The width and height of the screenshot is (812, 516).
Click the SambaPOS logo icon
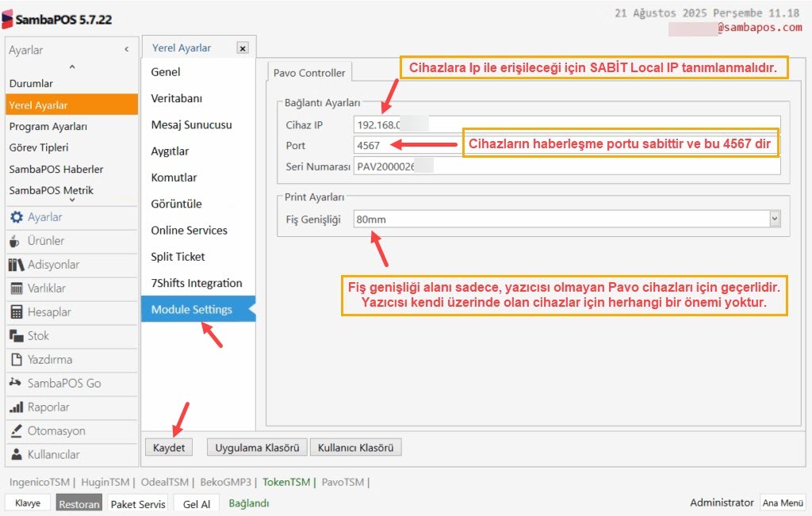click(7, 19)
